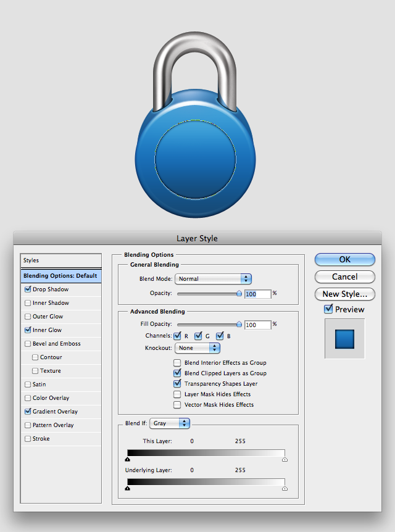Toggle the G channel checkbox

pyautogui.click(x=198, y=336)
